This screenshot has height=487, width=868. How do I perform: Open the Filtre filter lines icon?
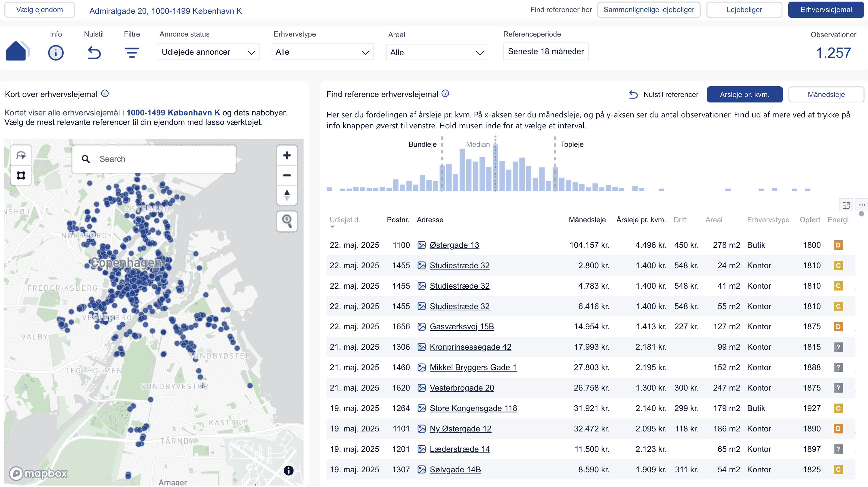pyautogui.click(x=132, y=53)
